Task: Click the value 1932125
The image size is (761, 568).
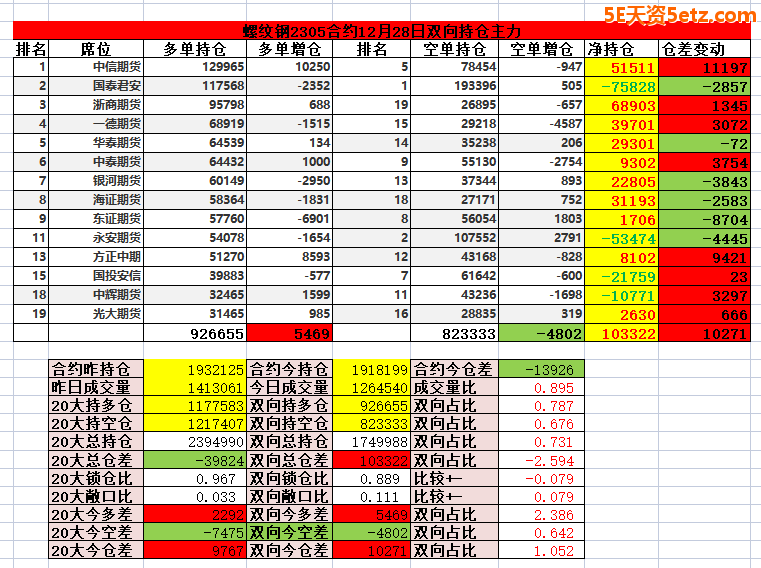Action: 195,369
